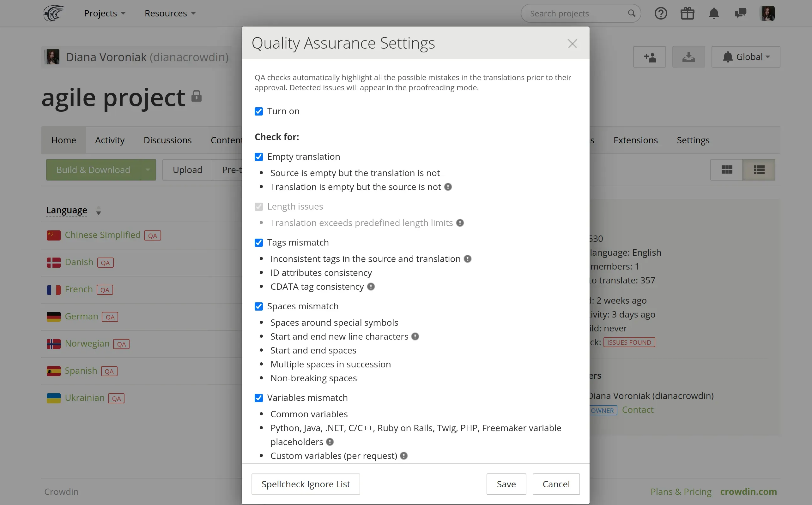812x505 pixels.
Task: Toggle the Empty translation checkbox
Action: point(259,157)
